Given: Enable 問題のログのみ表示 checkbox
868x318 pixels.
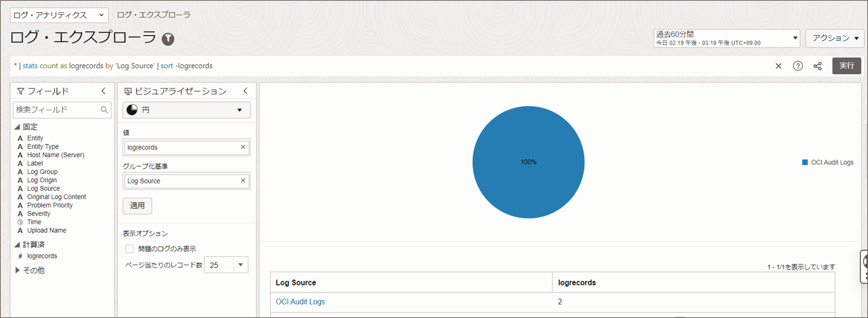Looking at the screenshot, I should pyautogui.click(x=129, y=249).
